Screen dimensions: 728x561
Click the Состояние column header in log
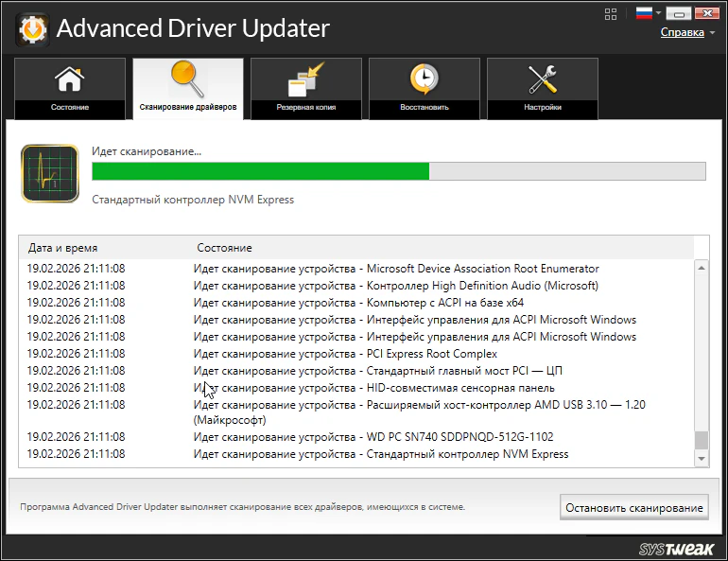pyautogui.click(x=224, y=248)
